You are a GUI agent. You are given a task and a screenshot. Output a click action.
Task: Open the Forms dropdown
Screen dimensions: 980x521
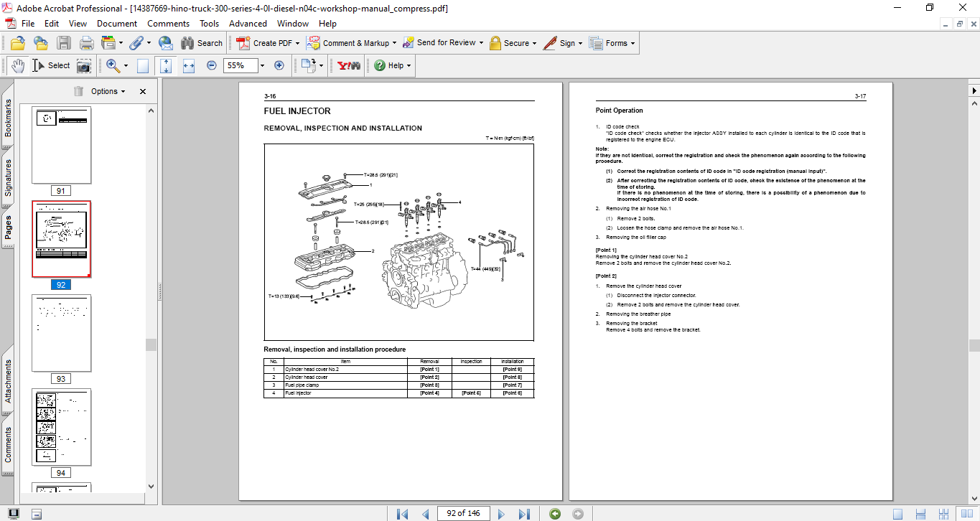tap(612, 43)
